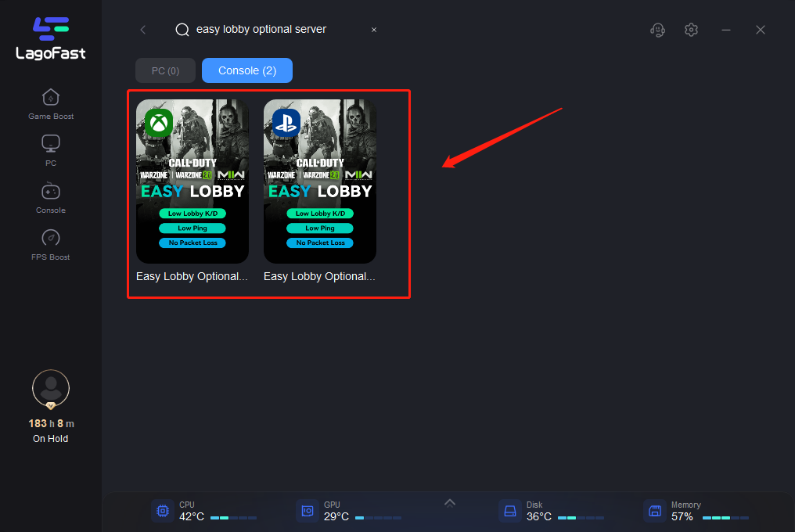Click the Disk temperature icon
Image resolution: width=795 pixels, height=532 pixels.
click(510, 511)
